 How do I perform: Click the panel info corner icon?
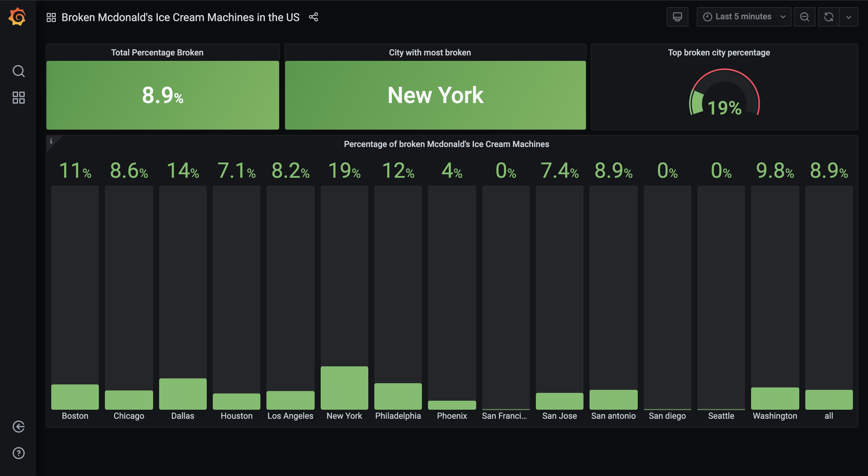pyautogui.click(x=51, y=141)
